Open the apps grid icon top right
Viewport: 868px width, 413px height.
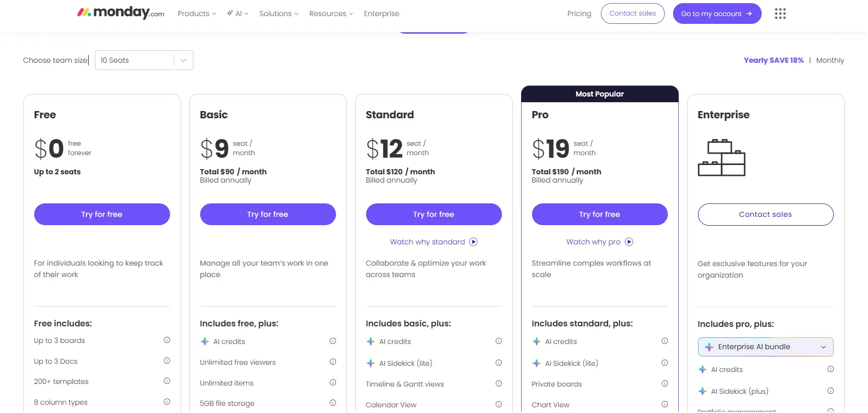pos(780,13)
